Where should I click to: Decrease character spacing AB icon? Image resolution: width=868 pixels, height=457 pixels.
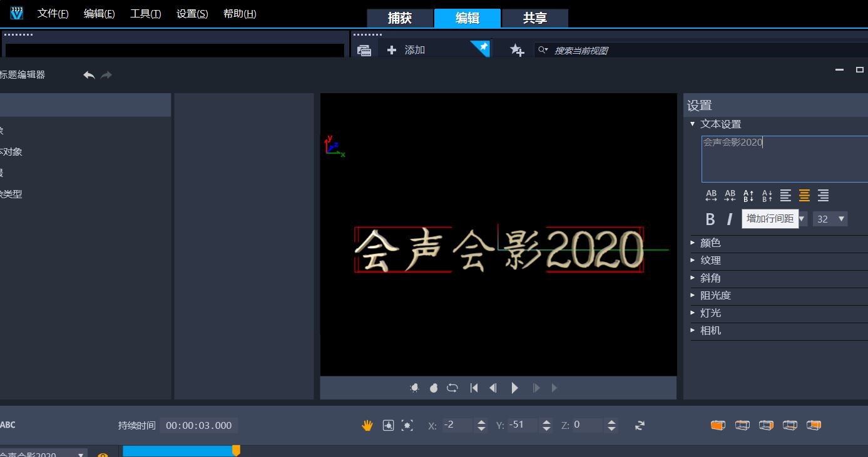(x=730, y=196)
